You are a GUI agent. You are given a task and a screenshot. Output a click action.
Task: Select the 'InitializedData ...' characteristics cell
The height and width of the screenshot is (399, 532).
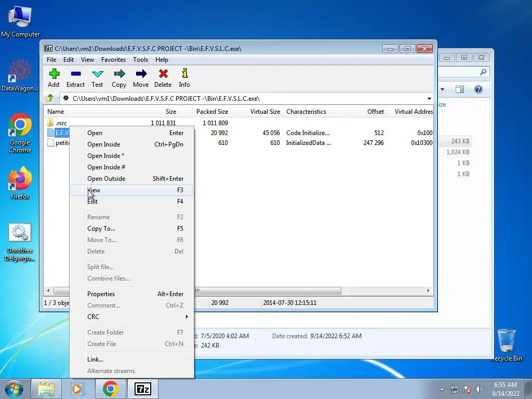(309, 143)
